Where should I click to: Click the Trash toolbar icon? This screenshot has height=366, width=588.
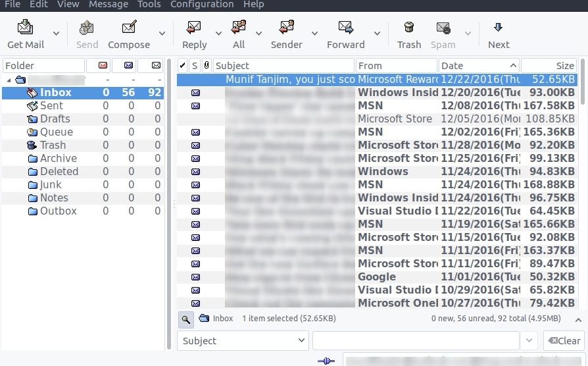tap(408, 27)
